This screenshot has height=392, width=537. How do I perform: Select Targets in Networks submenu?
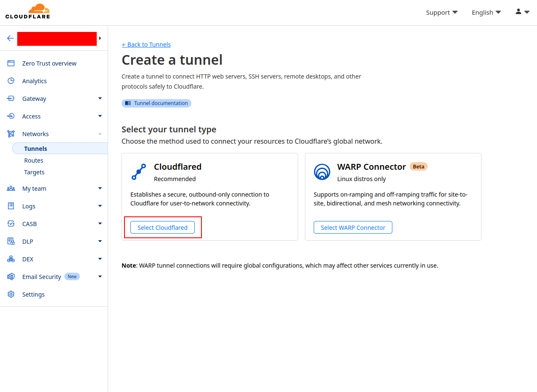pos(34,172)
